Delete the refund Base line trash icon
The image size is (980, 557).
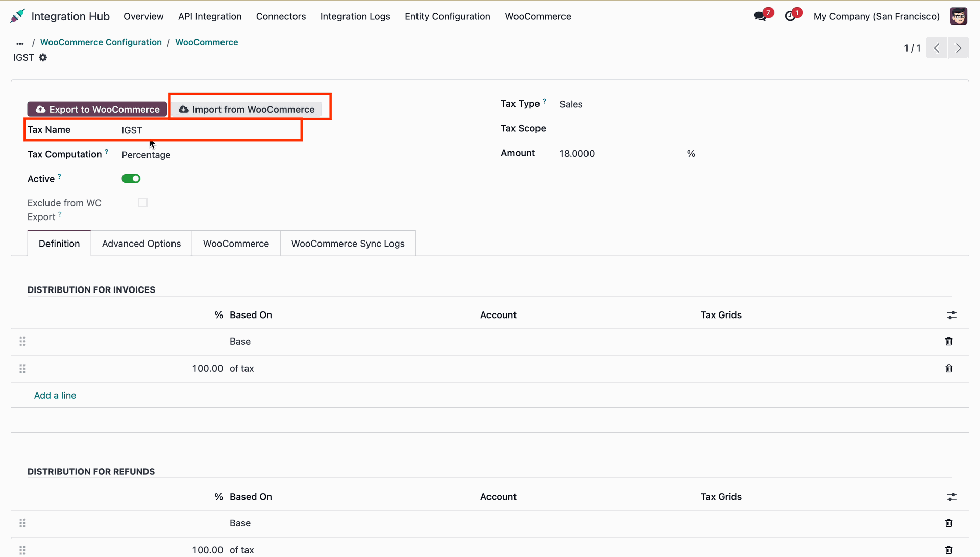(x=949, y=523)
